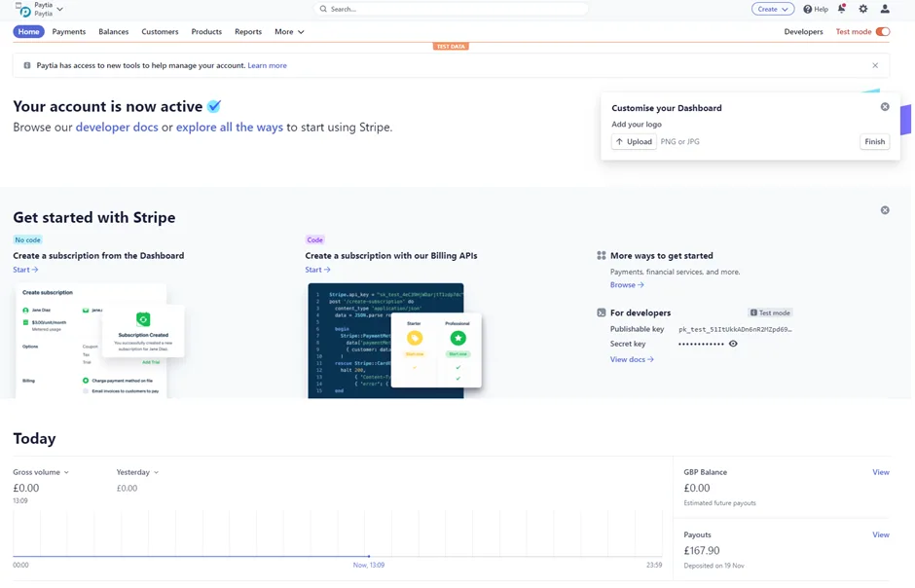Click the Test mode badge beside For developers
The height and width of the screenshot is (588, 915).
[x=770, y=312]
